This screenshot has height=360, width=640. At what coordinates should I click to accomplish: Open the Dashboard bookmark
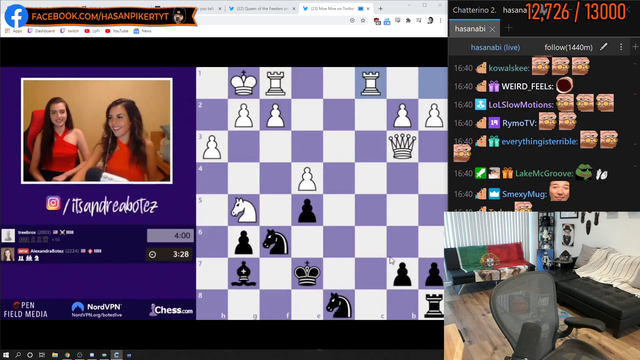click(x=41, y=31)
